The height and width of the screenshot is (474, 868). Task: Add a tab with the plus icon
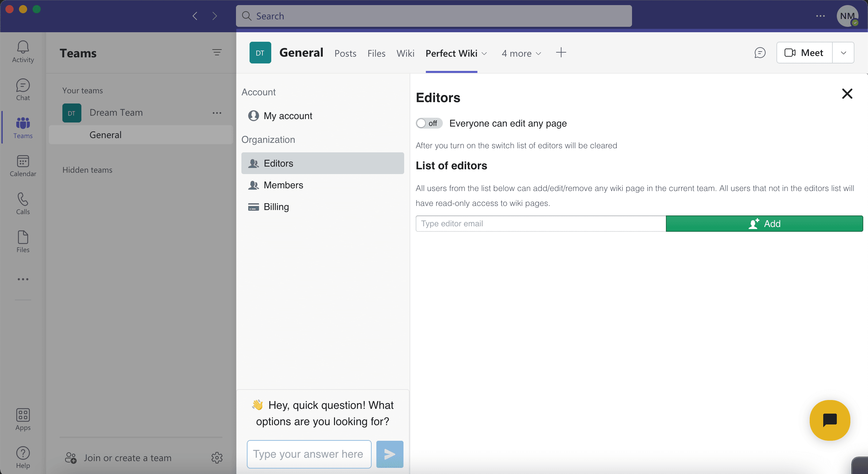click(x=561, y=53)
